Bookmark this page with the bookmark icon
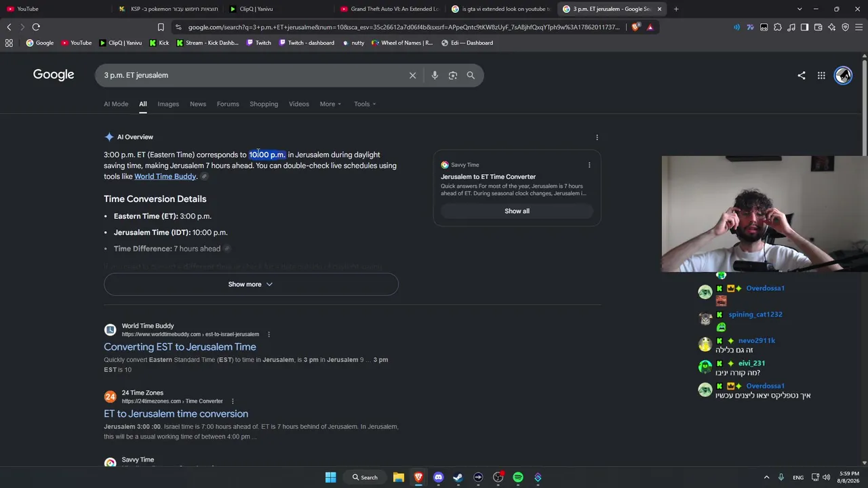Image resolution: width=868 pixels, height=488 pixels. tap(161, 27)
